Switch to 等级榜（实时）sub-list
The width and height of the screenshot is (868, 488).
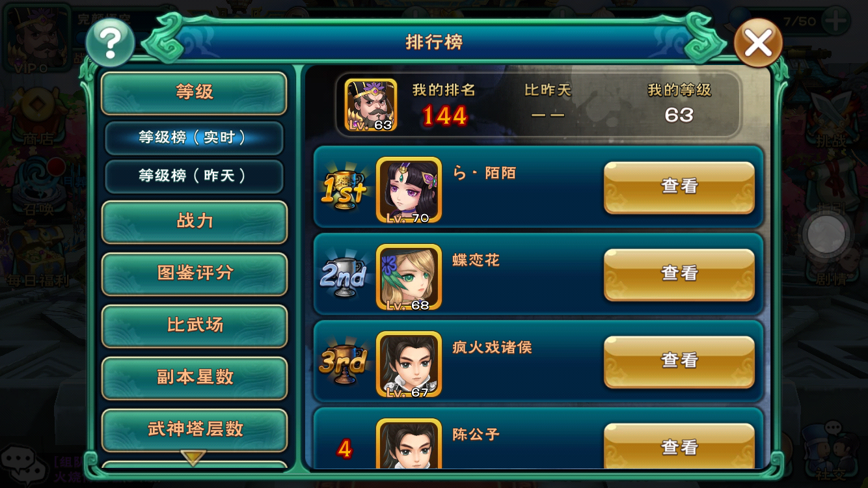click(194, 138)
